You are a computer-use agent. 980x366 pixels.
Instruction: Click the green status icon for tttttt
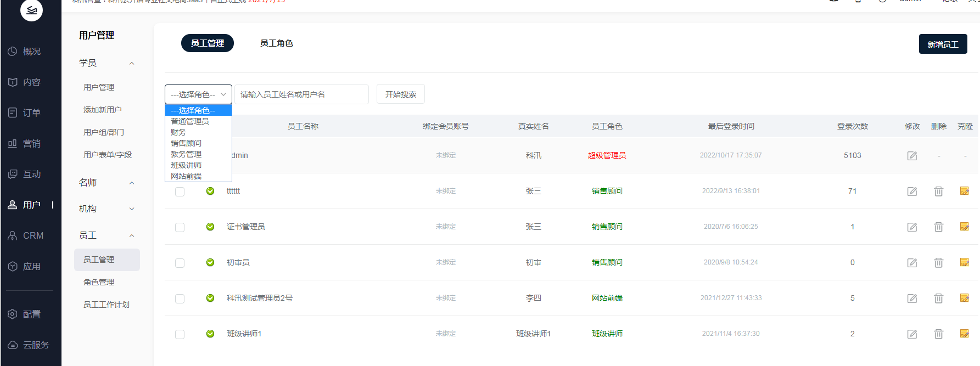(x=210, y=191)
